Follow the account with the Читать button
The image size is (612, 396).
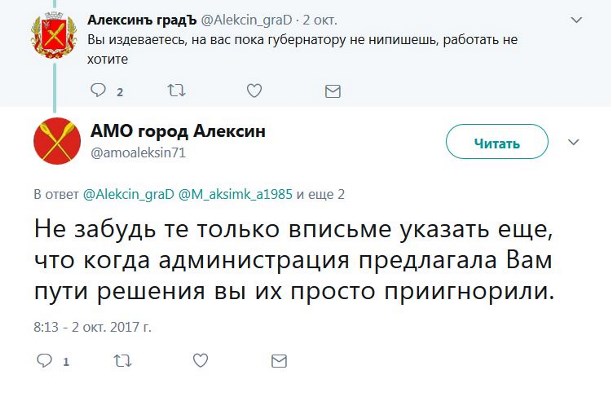(x=497, y=142)
